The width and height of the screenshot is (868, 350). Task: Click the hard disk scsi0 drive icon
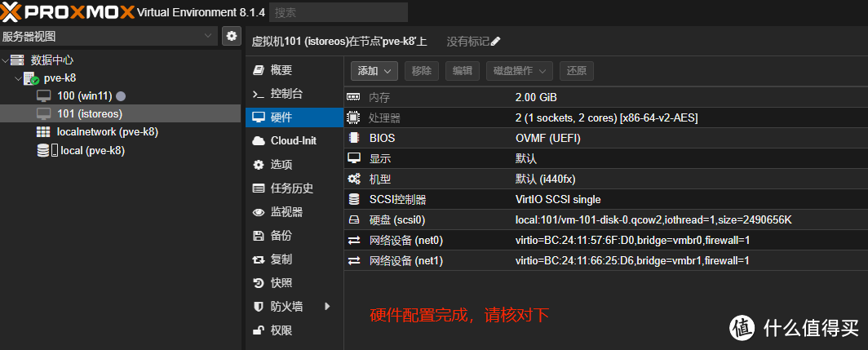point(354,219)
